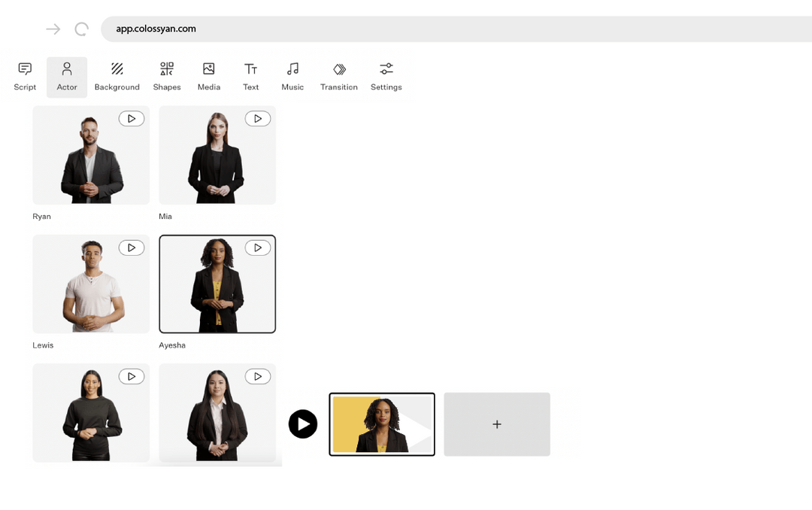This screenshot has height=510, width=812.
Task: Open the Background panel
Action: [117, 75]
